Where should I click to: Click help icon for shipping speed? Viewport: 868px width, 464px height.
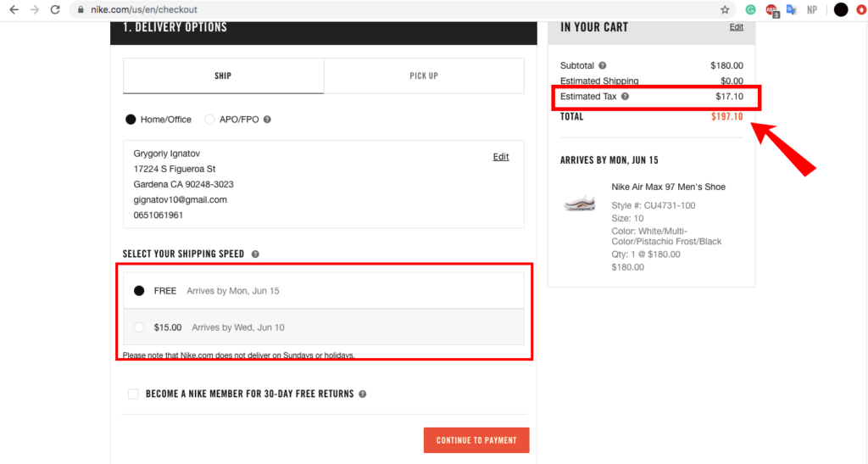(x=255, y=254)
